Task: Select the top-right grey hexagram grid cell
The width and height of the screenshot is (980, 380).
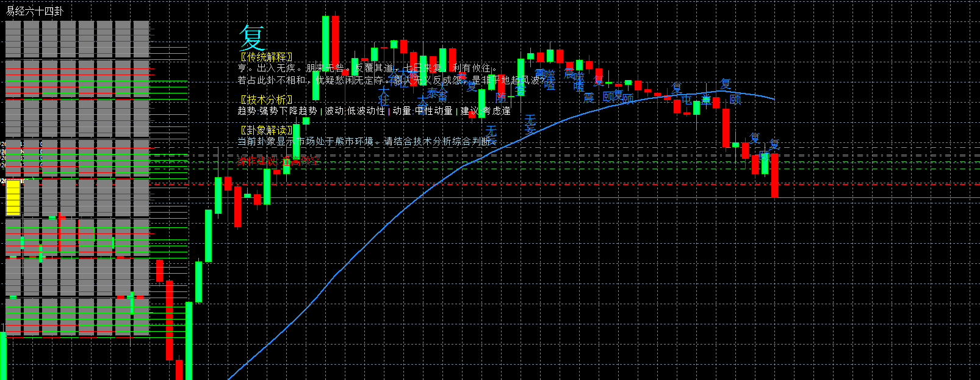Action: (141, 39)
